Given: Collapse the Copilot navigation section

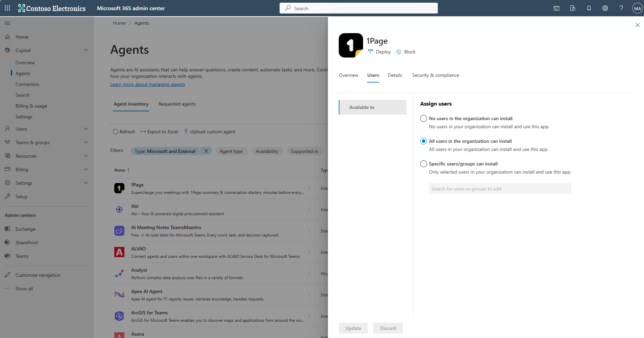Looking at the screenshot, I should point(86,50).
